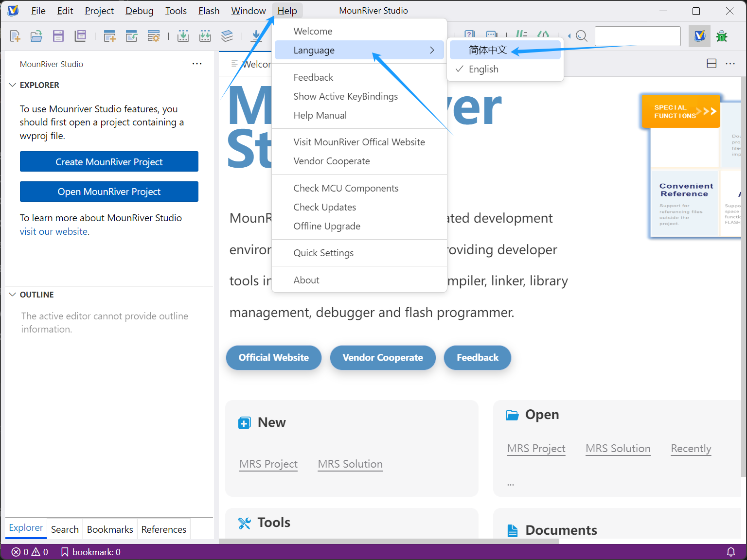Switch to the References sidebar tab

pos(164,529)
